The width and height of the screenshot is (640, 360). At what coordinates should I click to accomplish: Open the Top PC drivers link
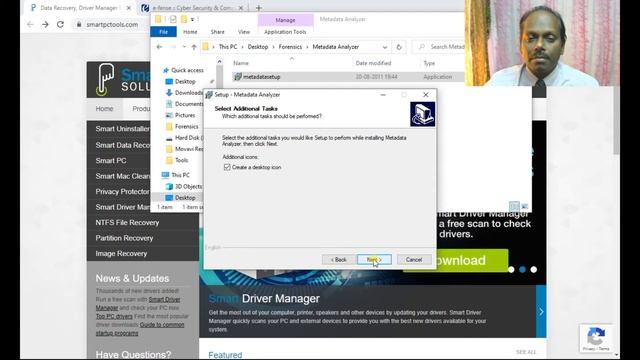pyautogui.click(x=114, y=316)
